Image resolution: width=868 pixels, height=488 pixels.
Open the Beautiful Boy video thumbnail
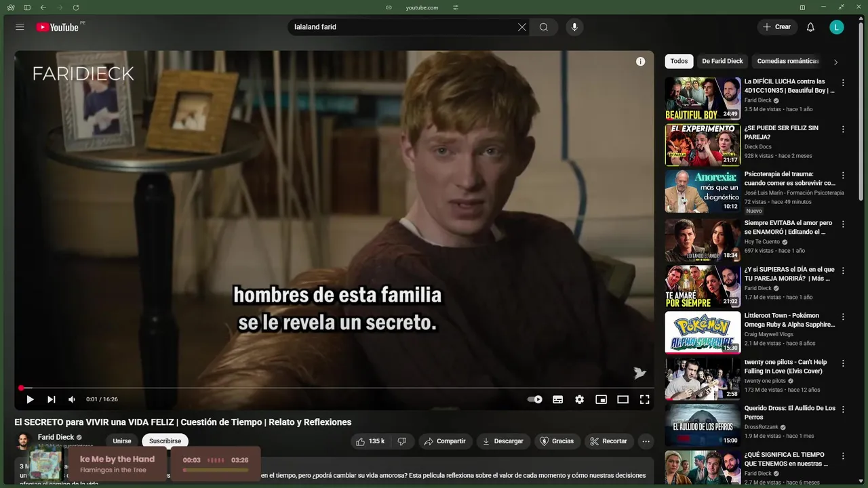703,98
